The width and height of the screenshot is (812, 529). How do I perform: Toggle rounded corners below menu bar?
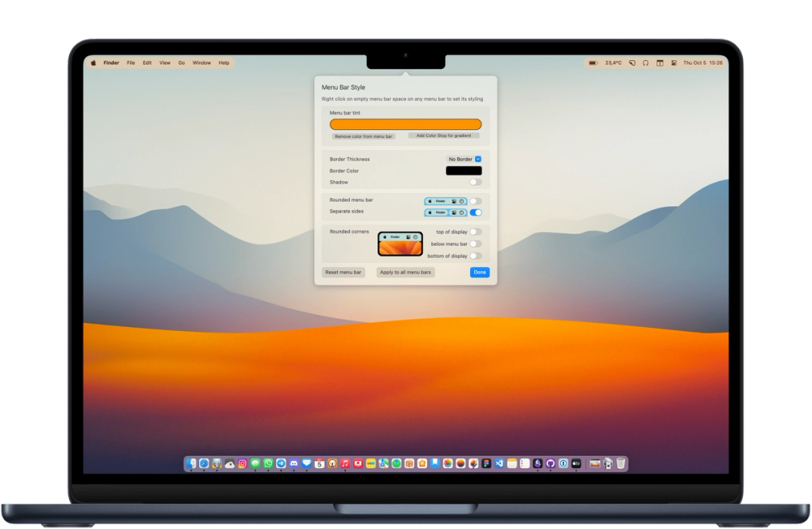475,243
